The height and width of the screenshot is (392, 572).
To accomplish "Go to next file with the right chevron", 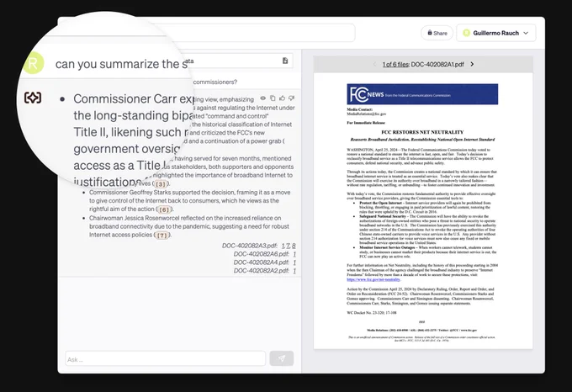I will coord(472,64).
